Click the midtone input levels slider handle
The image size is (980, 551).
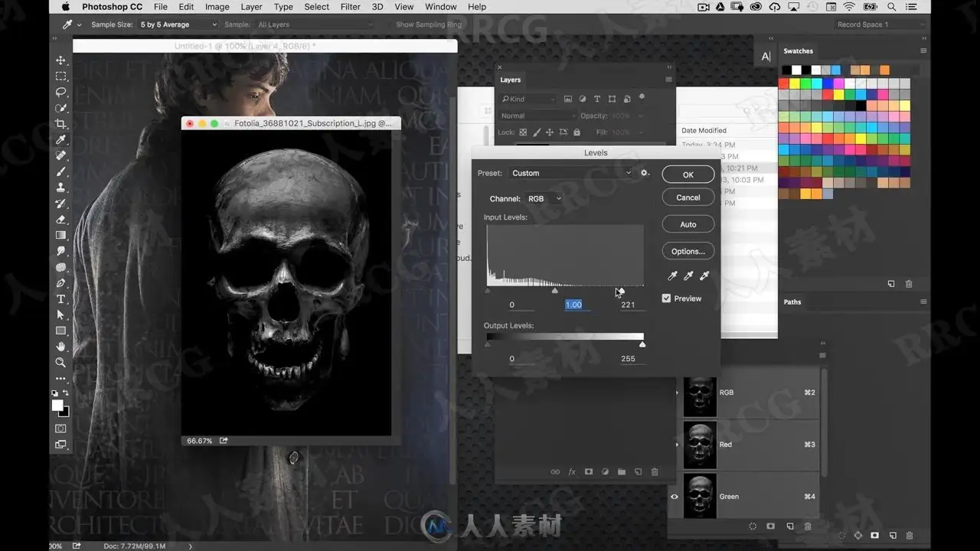(x=555, y=291)
